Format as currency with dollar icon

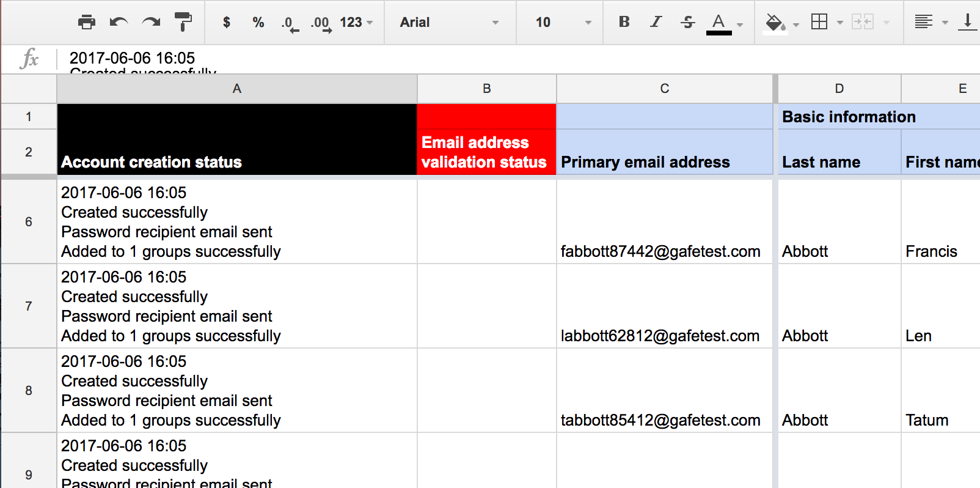(x=227, y=23)
